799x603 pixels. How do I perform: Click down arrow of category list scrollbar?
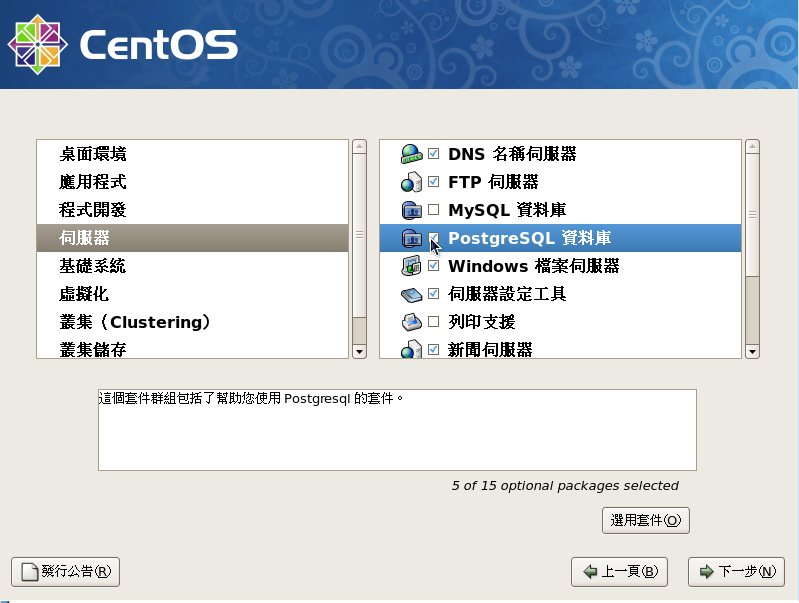(359, 352)
